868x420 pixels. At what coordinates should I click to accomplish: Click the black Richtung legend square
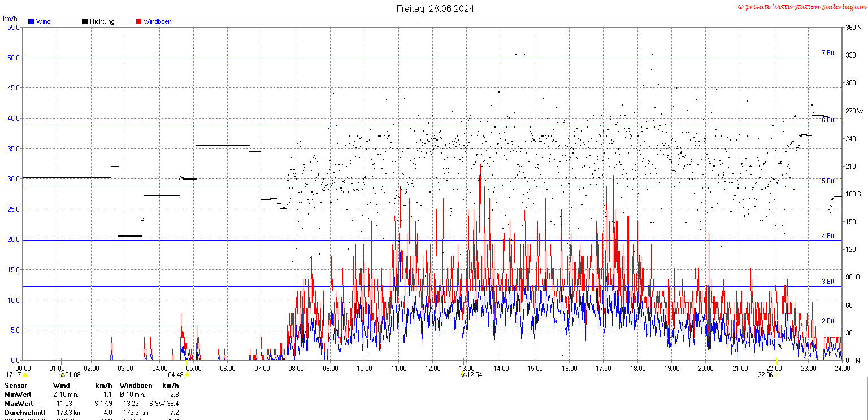coord(85,21)
